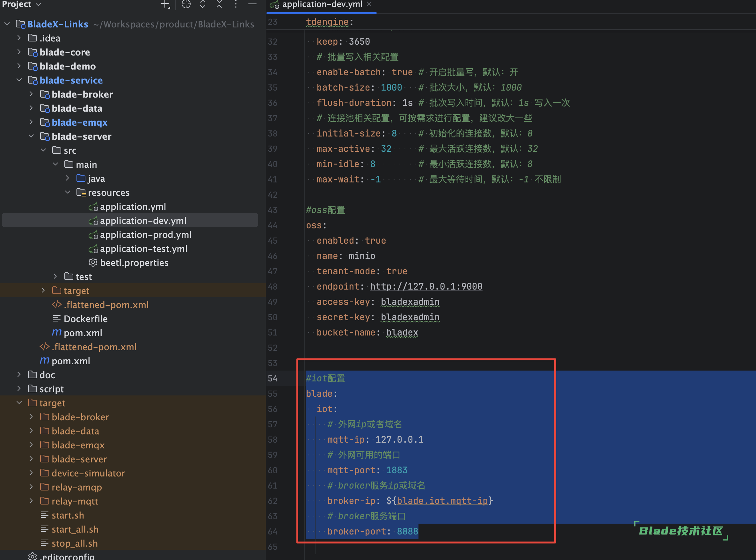Select start.sh script file
The width and height of the screenshot is (756, 560).
coord(68,515)
